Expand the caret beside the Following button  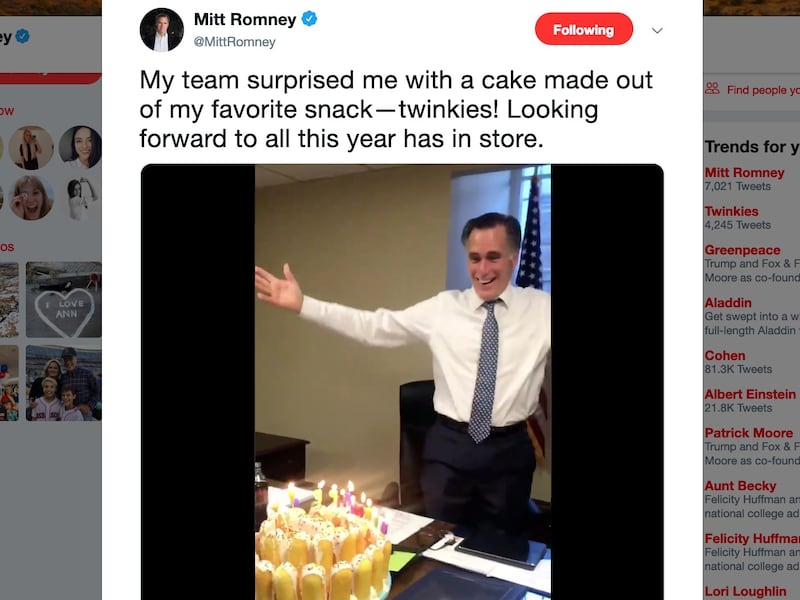(x=657, y=30)
